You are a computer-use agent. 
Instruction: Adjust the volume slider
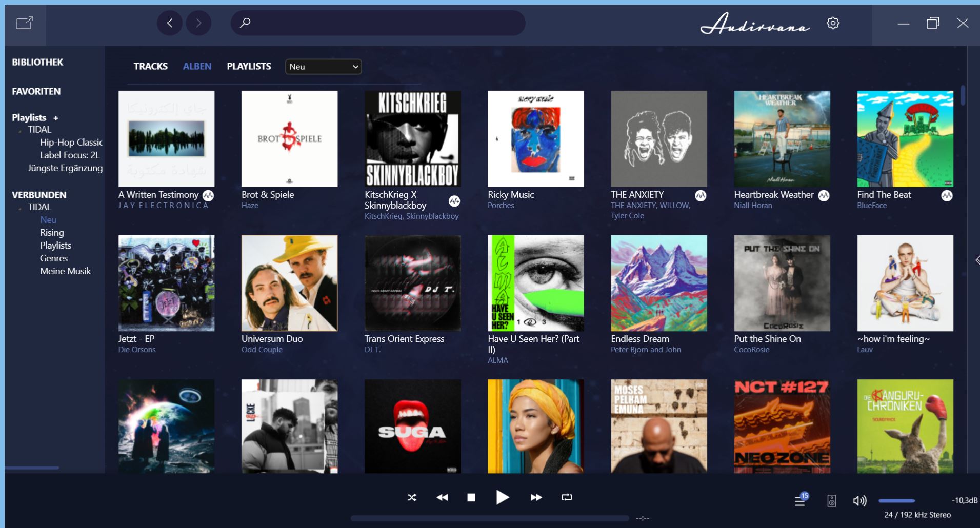(896, 501)
